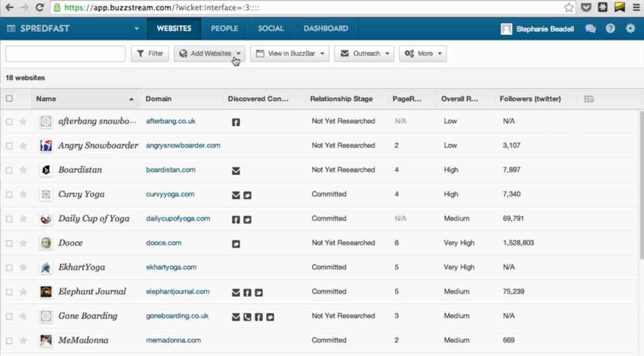Image resolution: width=644 pixels, height=356 pixels.
Task: Switch to the WEBSITES tab
Action: 174,29
